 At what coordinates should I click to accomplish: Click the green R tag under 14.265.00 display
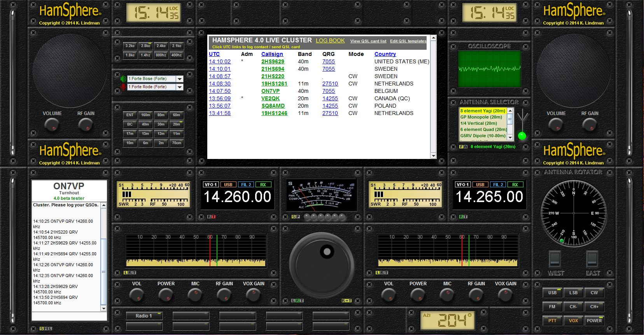pyautogui.click(x=461, y=216)
